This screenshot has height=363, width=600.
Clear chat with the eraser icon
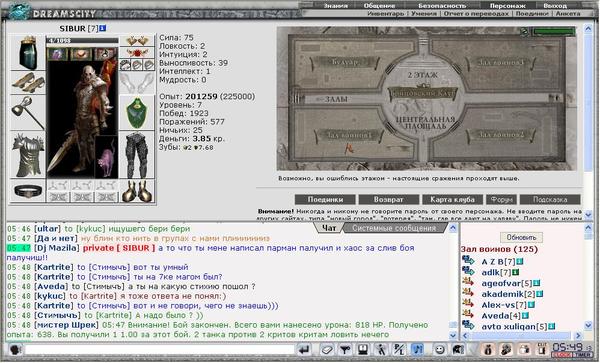click(x=326, y=349)
